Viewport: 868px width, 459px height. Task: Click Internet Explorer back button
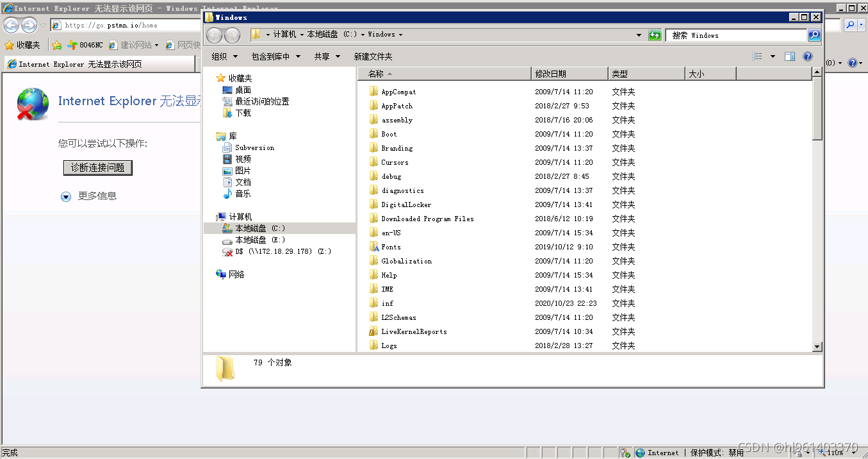(12, 25)
